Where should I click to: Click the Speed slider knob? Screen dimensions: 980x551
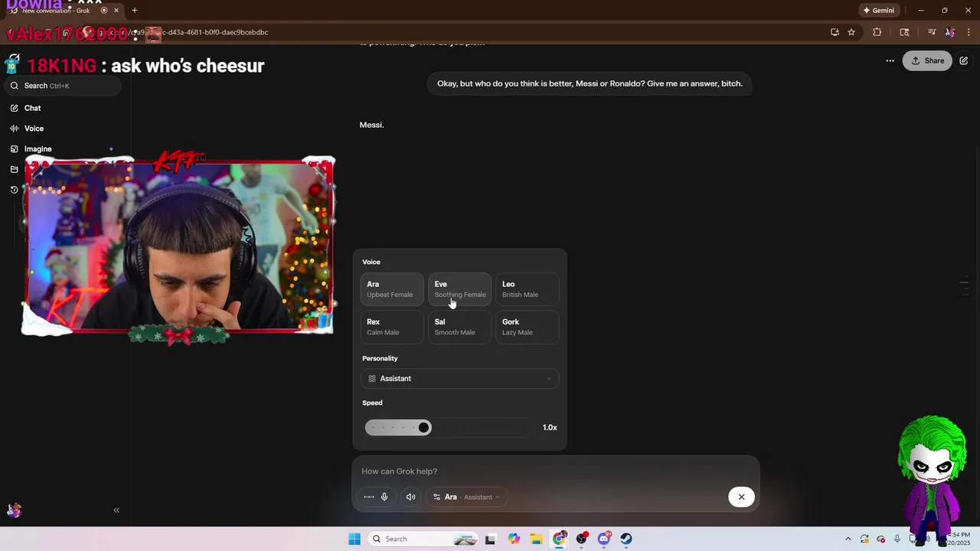click(423, 428)
